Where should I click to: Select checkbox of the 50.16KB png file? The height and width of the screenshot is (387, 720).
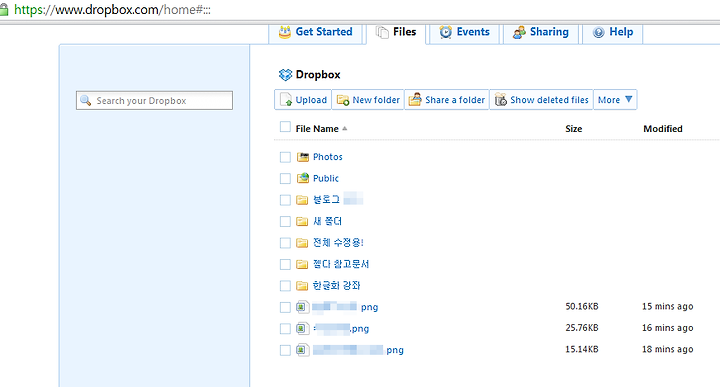click(285, 307)
